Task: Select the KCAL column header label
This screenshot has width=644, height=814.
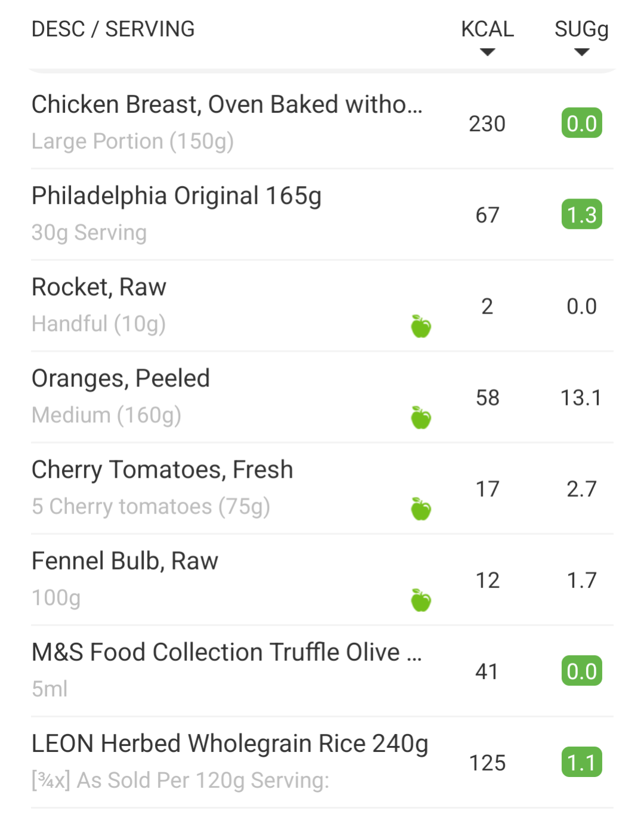Action: point(487,29)
